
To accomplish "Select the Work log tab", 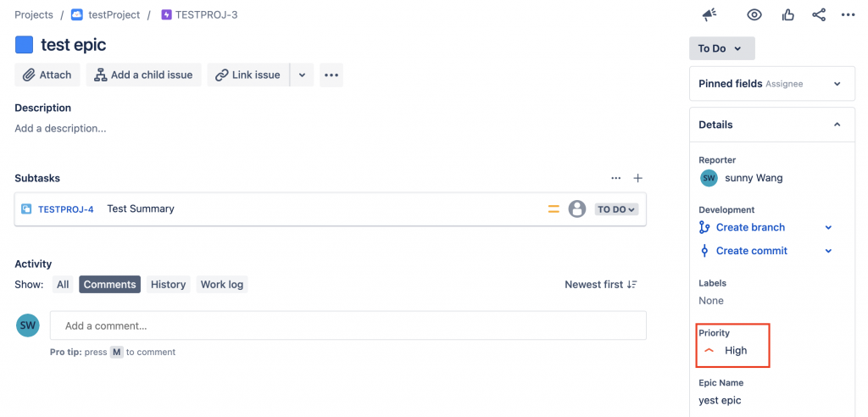I will (x=221, y=285).
